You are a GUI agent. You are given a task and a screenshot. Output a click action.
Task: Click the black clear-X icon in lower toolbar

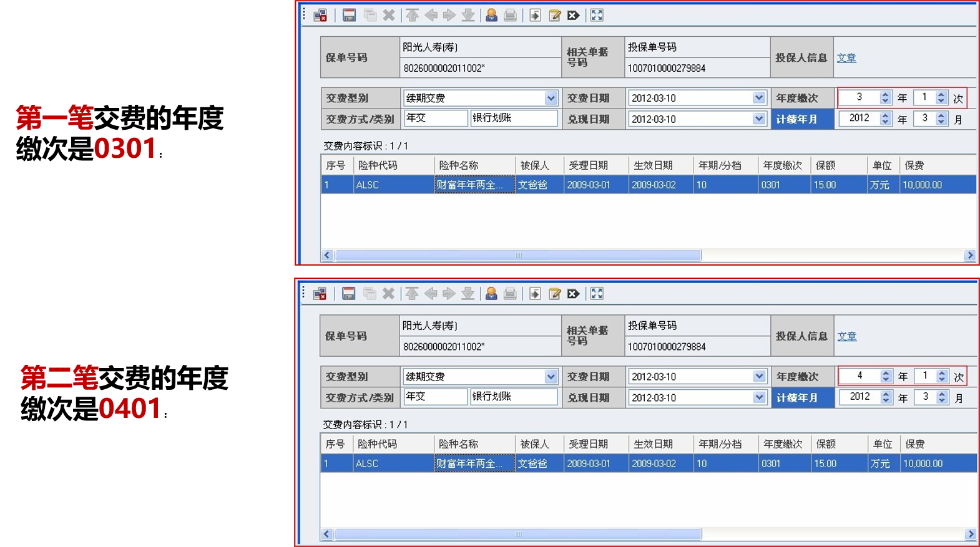pyautogui.click(x=573, y=294)
